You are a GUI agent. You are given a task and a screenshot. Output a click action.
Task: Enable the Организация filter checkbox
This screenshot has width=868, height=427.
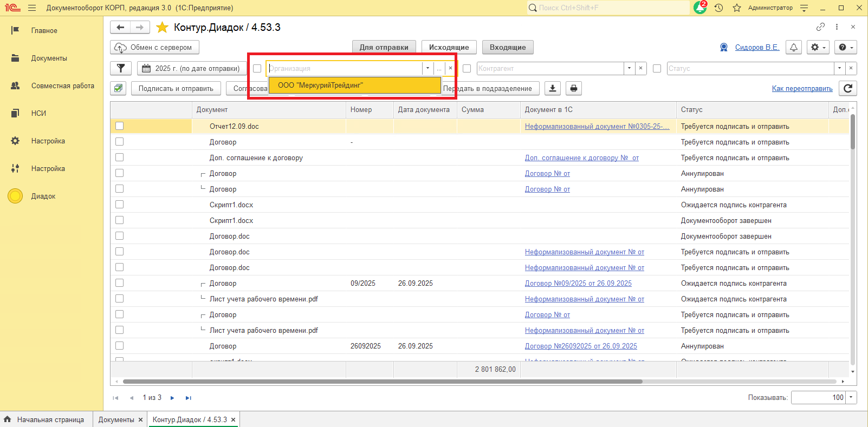[257, 69]
